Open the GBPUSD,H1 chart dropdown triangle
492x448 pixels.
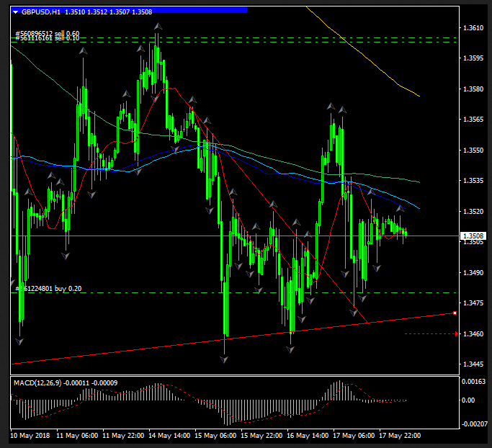pyautogui.click(x=15, y=12)
